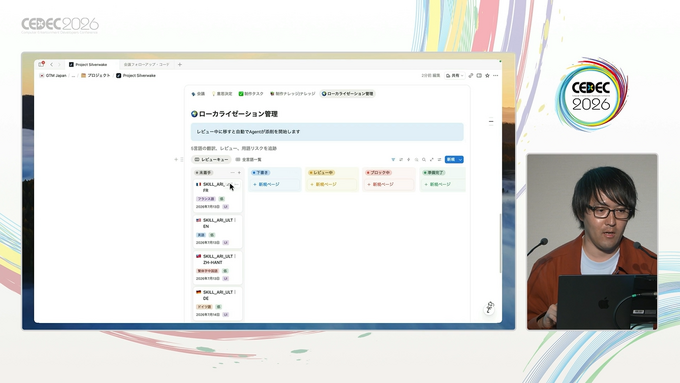Add new page in レビュー中 column
The width and height of the screenshot is (680, 383).
pos(332,184)
